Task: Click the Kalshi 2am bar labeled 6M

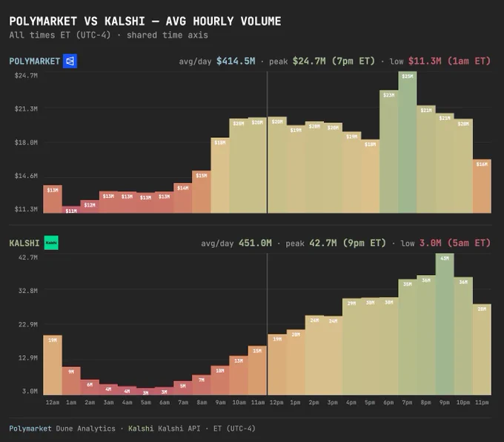Action: [x=90, y=387]
